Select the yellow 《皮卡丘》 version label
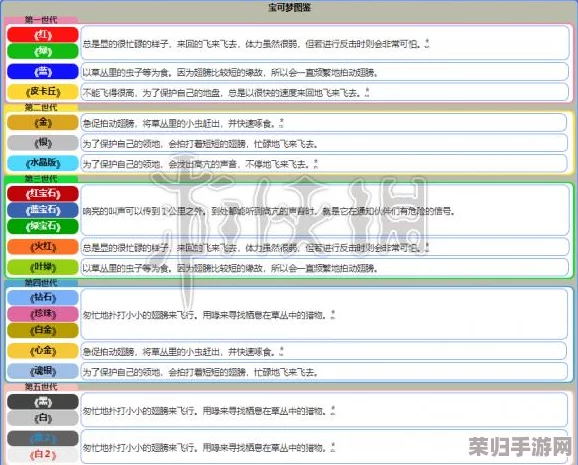The image size is (578, 465). [x=43, y=92]
